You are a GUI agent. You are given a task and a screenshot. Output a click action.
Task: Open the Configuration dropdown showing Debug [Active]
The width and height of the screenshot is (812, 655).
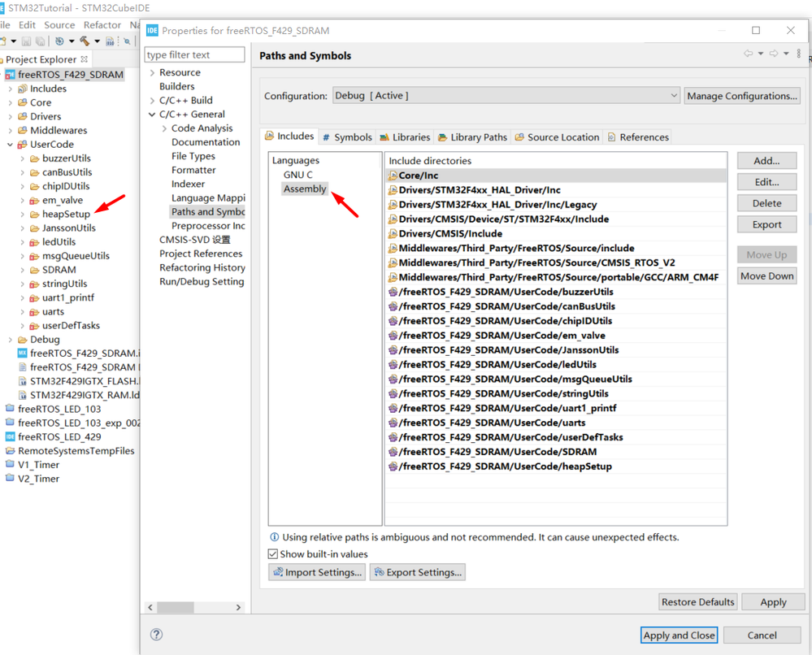(x=506, y=96)
